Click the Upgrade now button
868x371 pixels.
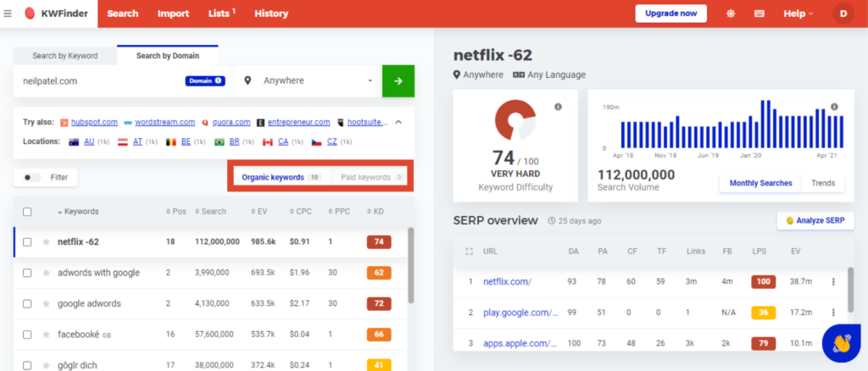[x=671, y=14]
